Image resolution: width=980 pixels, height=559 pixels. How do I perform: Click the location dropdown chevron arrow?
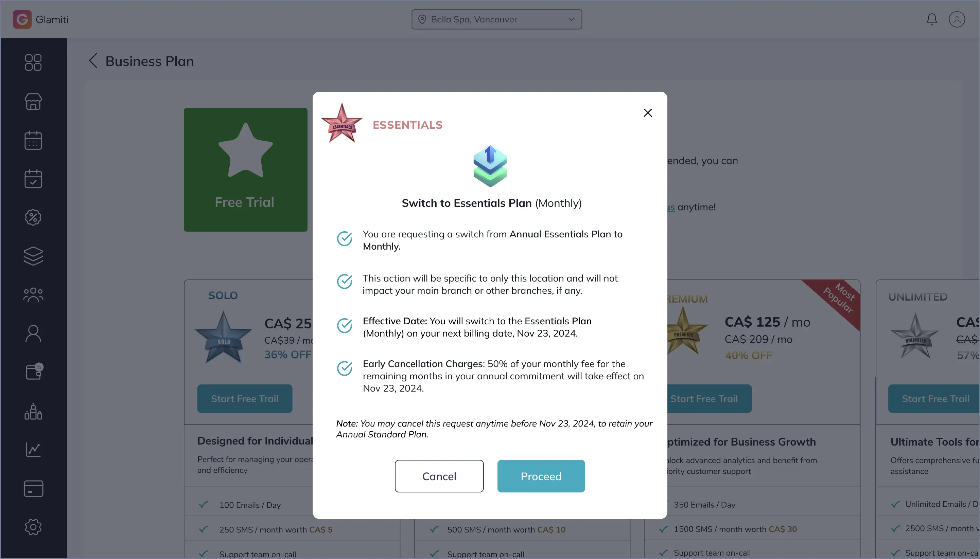tap(571, 19)
